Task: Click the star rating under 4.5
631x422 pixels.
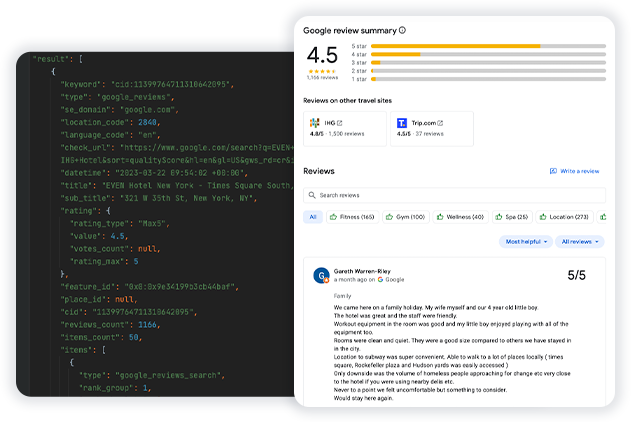Action: coord(322,71)
